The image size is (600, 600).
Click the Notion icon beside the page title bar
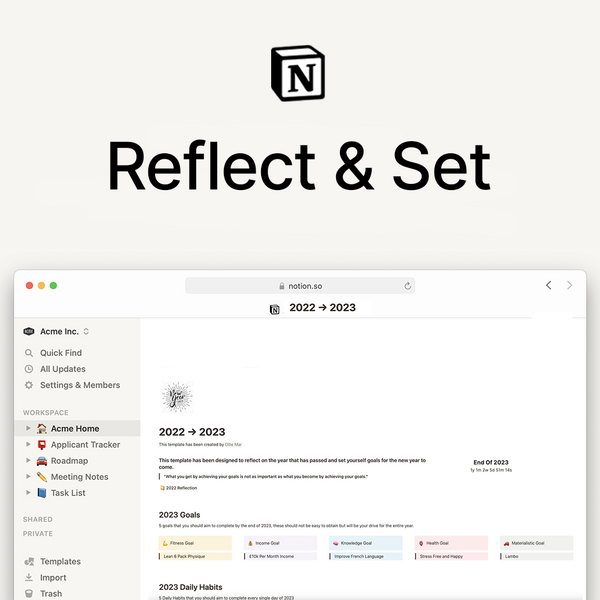point(275,309)
